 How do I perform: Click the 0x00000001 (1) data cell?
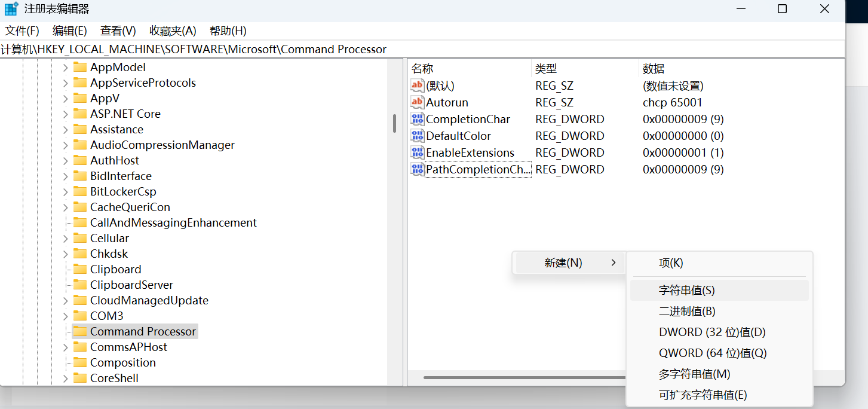[683, 152]
